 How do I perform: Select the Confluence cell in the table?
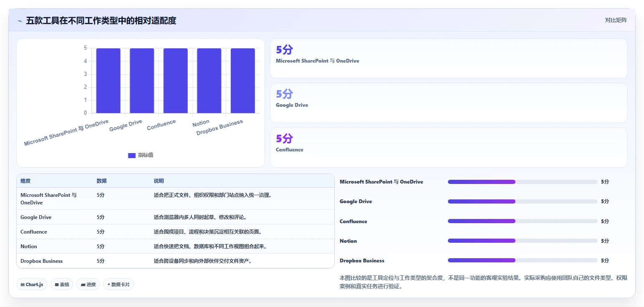click(x=34, y=232)
